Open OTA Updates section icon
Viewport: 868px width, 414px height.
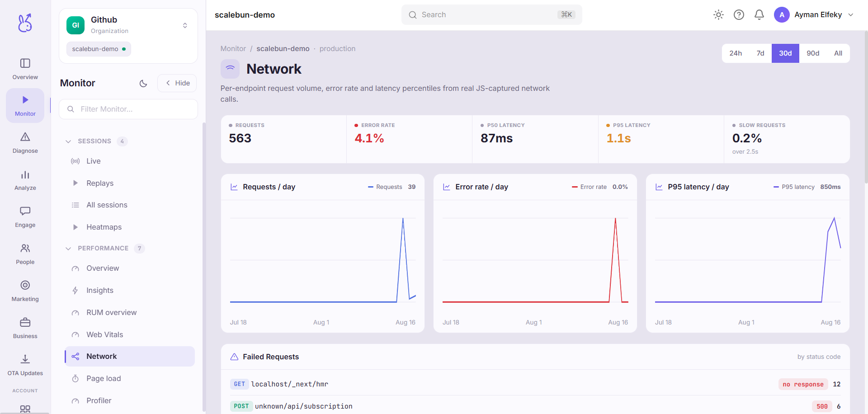click(x=25, y=359)
